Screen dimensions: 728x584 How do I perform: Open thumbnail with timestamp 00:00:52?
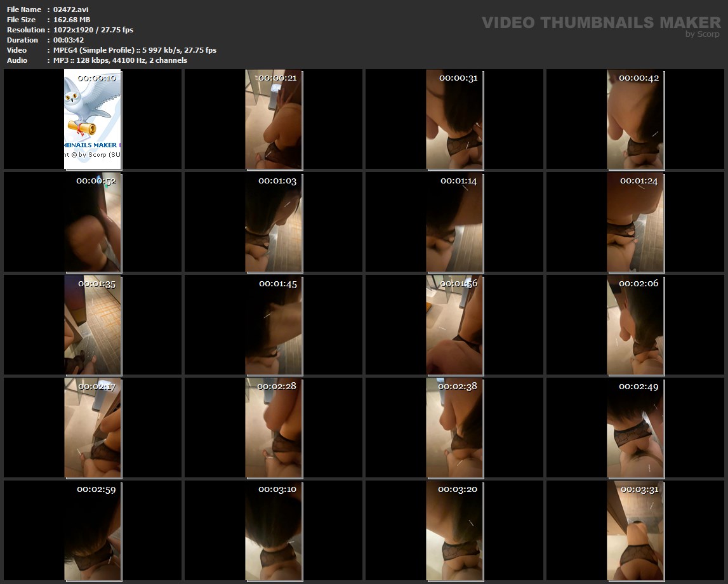click(x=93, y=222)
